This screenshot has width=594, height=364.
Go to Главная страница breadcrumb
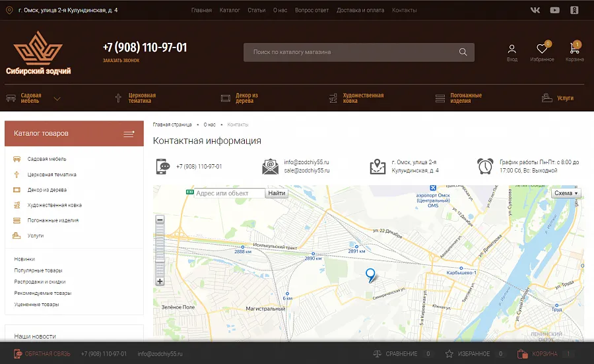click(172, 125)
